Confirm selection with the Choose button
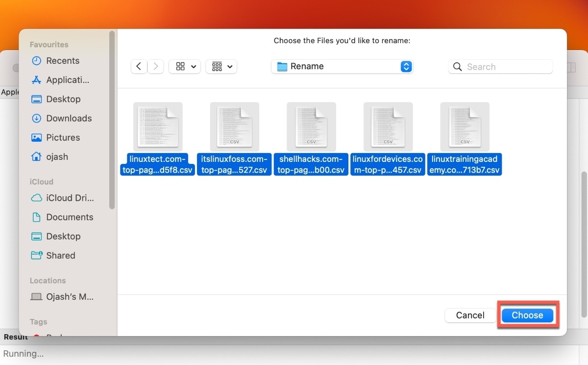The height and width of the screenshot is (365, 588). click(x=527, y=315)
